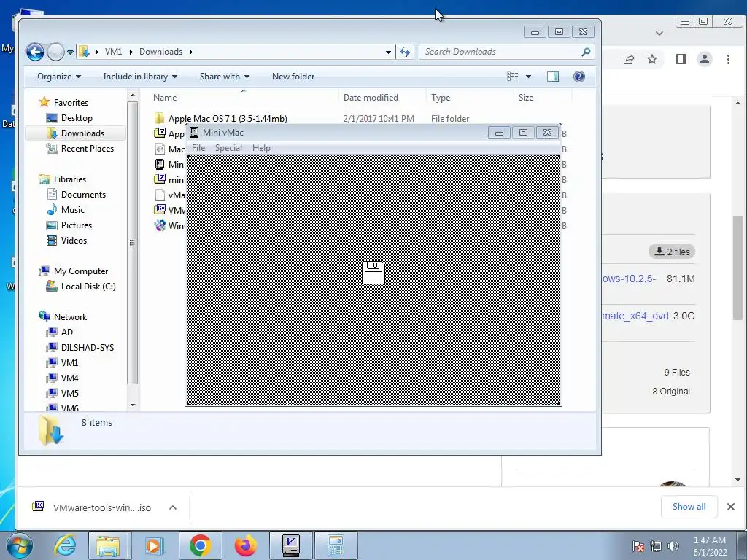747x560 pixels.
Task: Open the Share with dropdown
Action: click(x=225, y=76)
